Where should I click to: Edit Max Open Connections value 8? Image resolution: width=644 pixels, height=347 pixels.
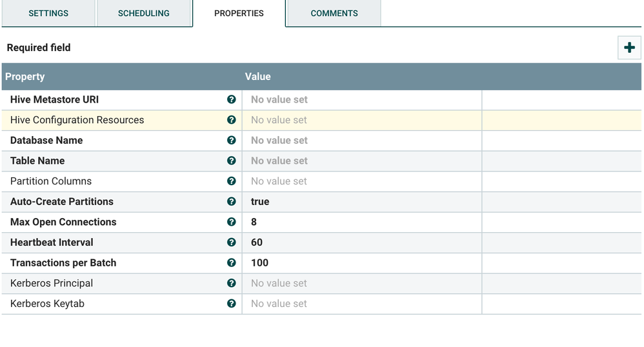(x=361, y=223)
